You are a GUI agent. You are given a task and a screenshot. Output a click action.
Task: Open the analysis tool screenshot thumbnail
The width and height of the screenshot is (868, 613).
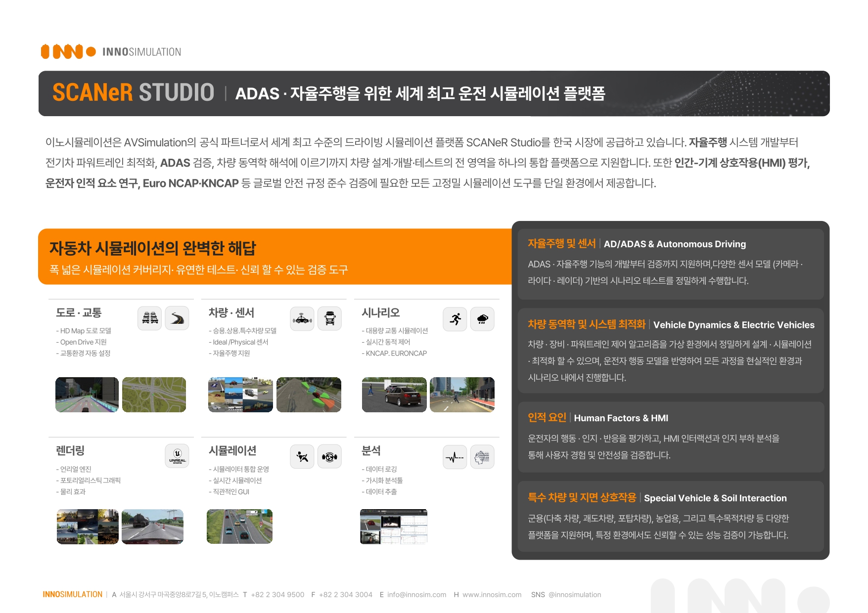point(394,526)
